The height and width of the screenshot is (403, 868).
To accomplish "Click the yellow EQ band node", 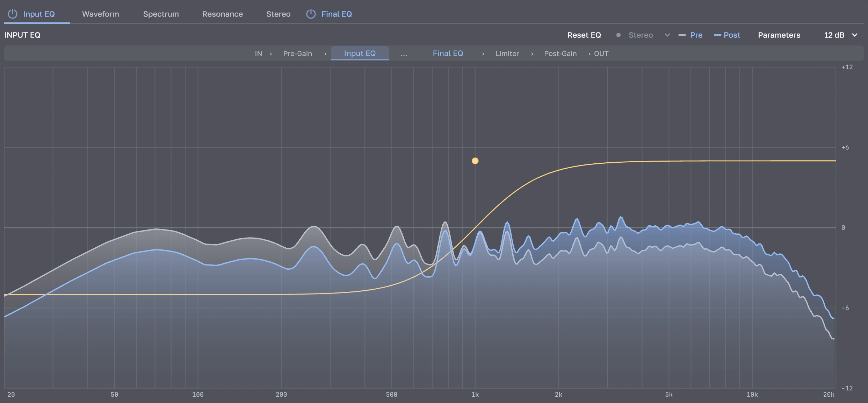I will pos(475,161).
